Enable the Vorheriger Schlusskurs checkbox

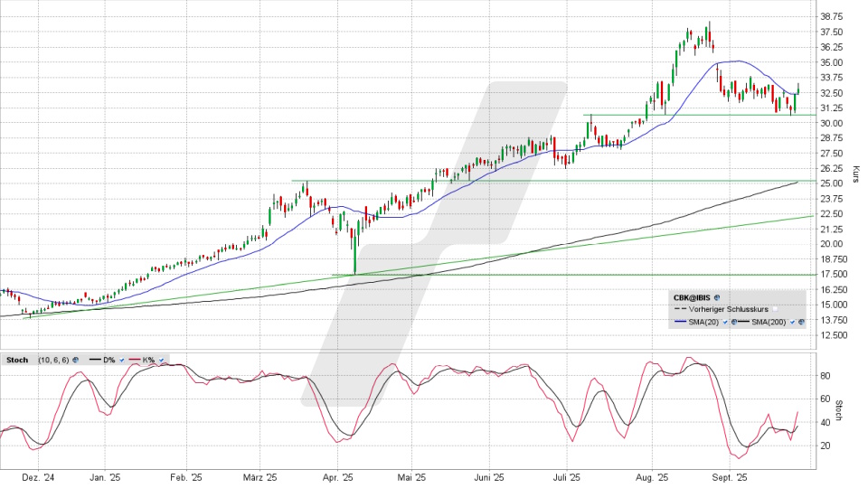tap(775, 309)
